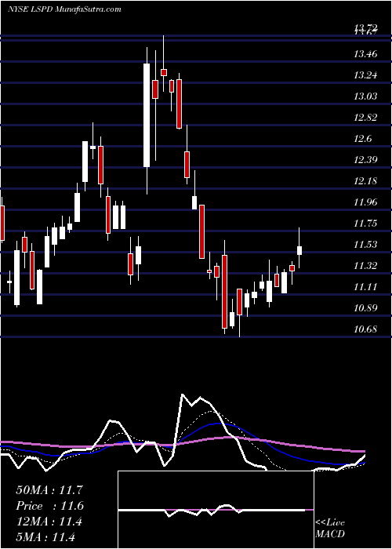Select the 12.18 price axis label
The width and height of the screenshot is (392, 549).
366,181
